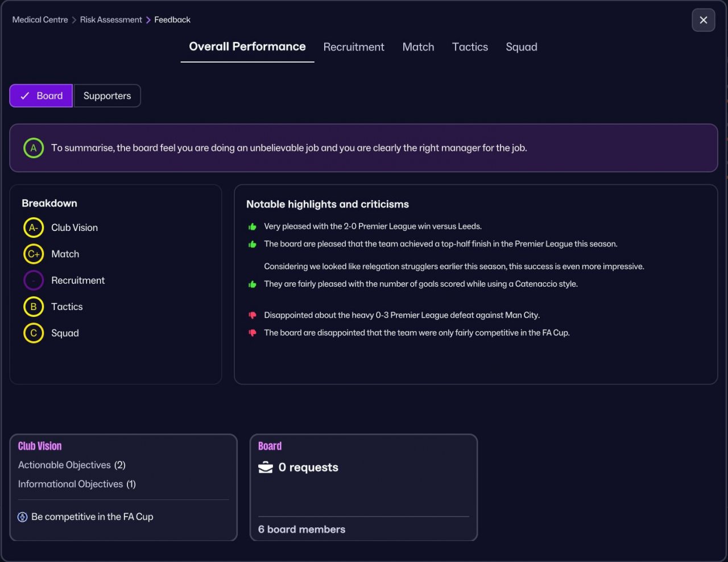Screen dimensions: 728x562
Task: Click the briefcase icon beside 0 requests
Action: [x=266, y=468]
